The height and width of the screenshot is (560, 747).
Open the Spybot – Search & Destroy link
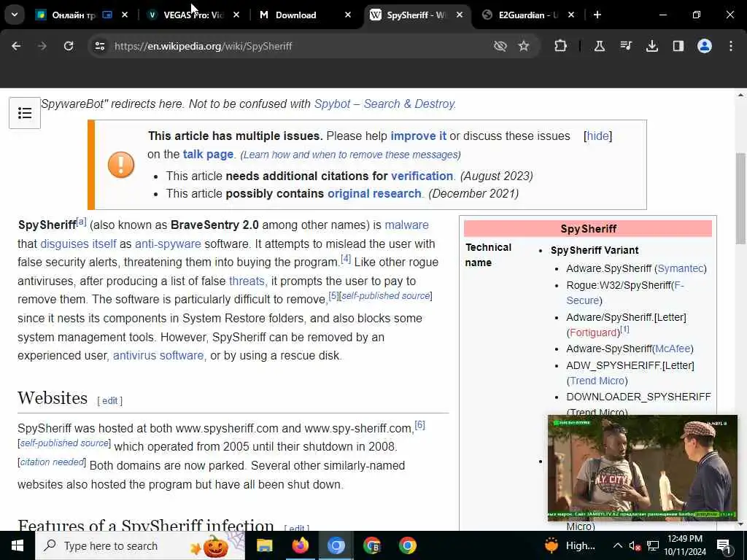pyautogui.click(x=385, y=104)
